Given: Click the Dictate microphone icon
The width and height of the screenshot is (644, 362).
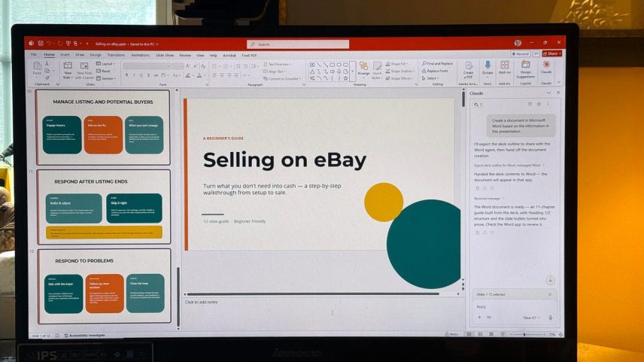Looking at the screenshot, I should 488,65.
